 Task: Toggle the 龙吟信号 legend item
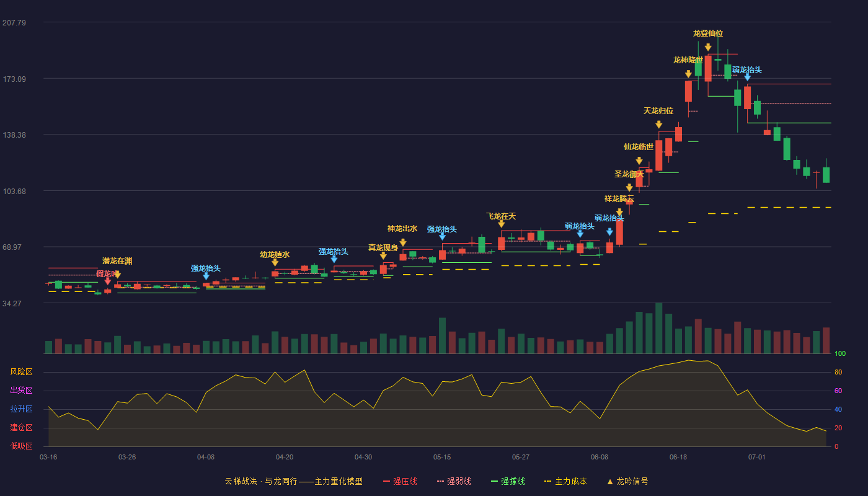[x=627, y=481]
